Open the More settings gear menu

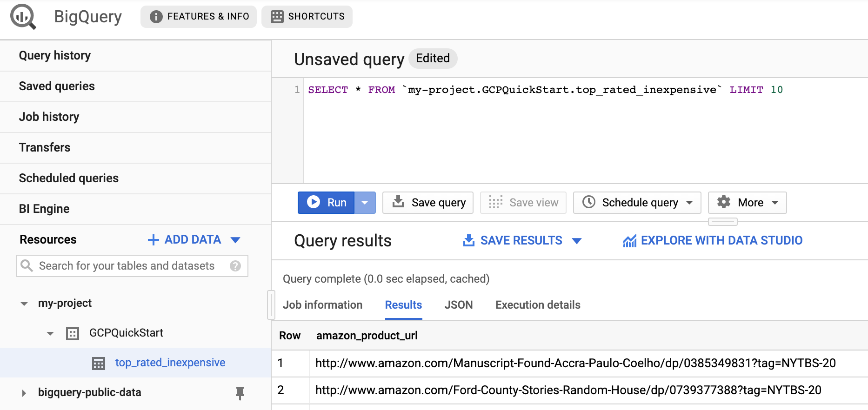[747, 203]
